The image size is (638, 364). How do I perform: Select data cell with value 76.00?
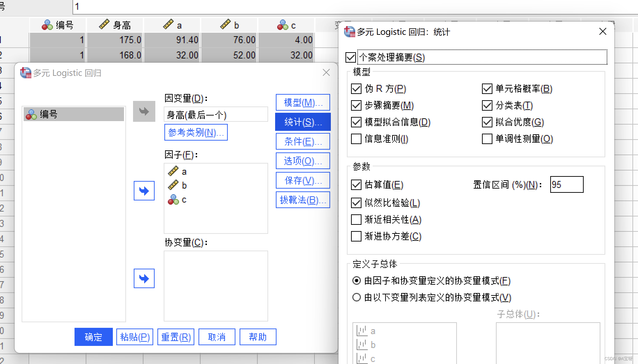[229, 40]
